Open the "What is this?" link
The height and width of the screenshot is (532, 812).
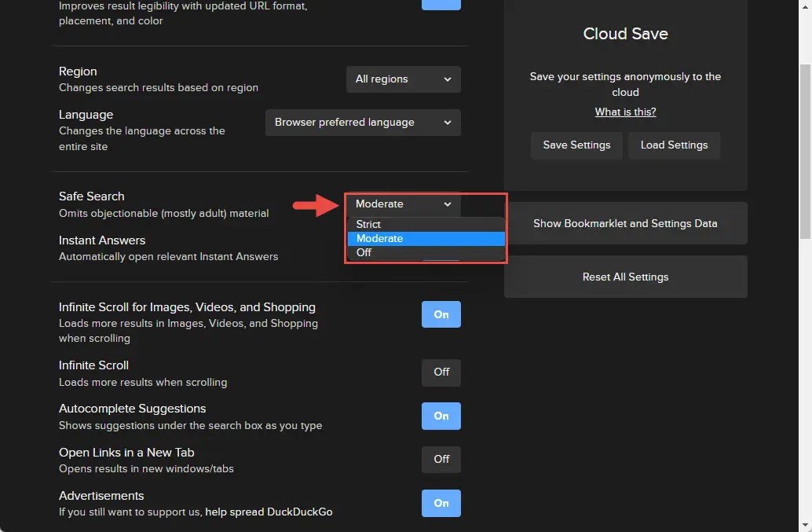pos(625,112)
